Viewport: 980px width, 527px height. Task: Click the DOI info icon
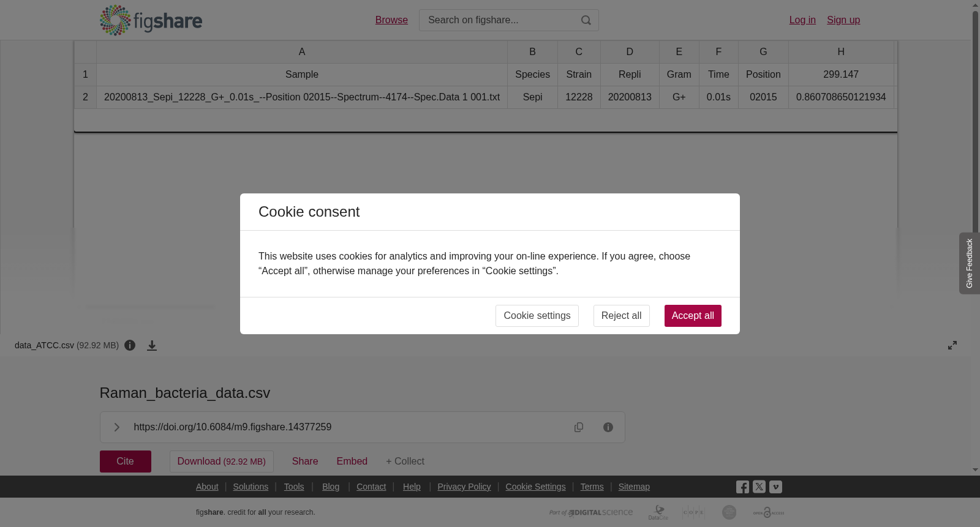pos(608,427)
